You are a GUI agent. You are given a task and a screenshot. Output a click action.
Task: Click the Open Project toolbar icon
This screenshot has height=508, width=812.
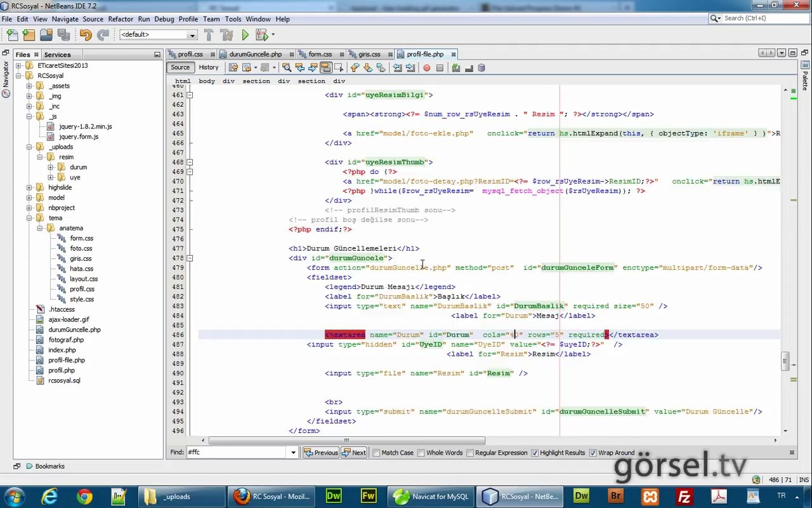pyautogui.click(x=46, y=35)
